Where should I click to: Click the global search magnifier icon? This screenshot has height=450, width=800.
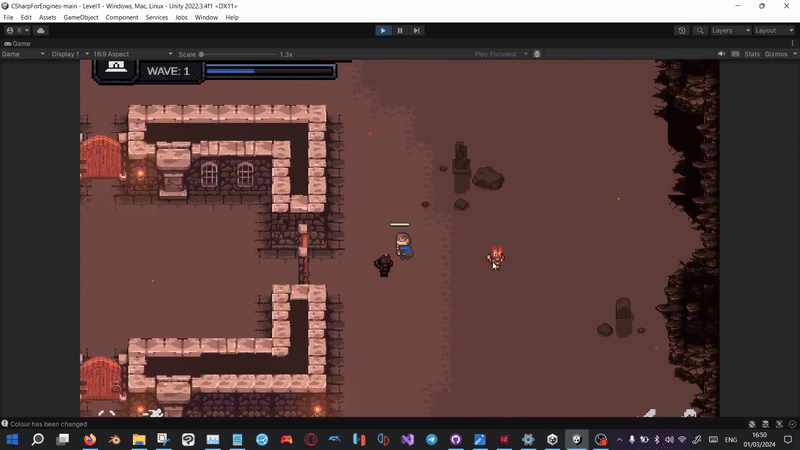[x=698, y=30]
